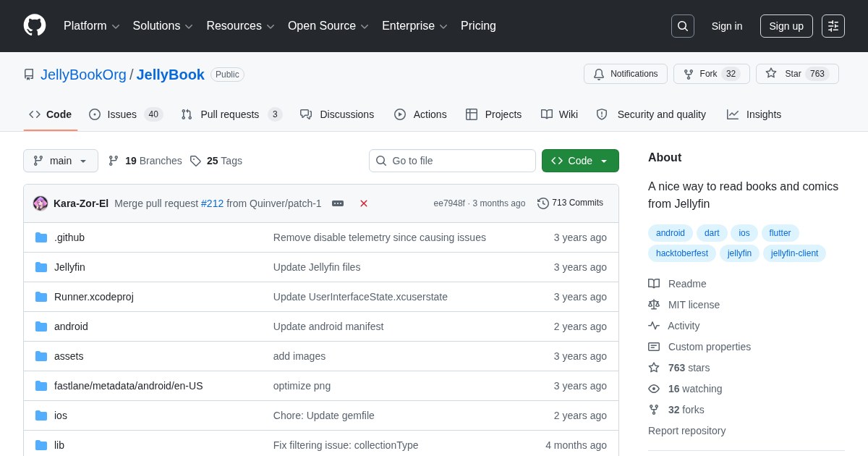Click the fastlane folder icon
The width and height of the screenshot is (868, 456).
point(41,386)
